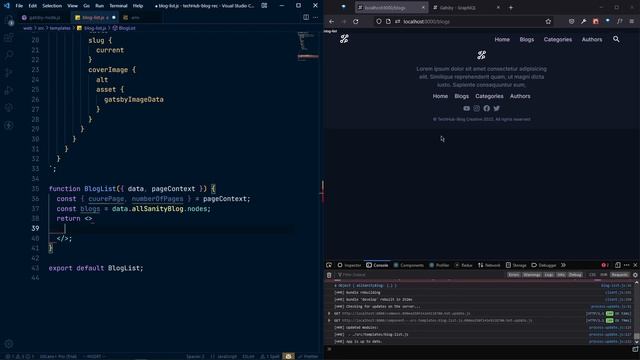Click the browser address bar showing localhost
The image size is (640, 360).
pos(463,22)
